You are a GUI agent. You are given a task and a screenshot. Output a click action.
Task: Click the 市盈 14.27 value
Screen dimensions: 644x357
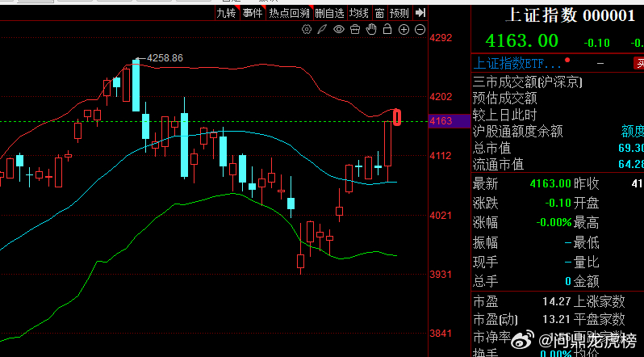click(x=557, y=301)
